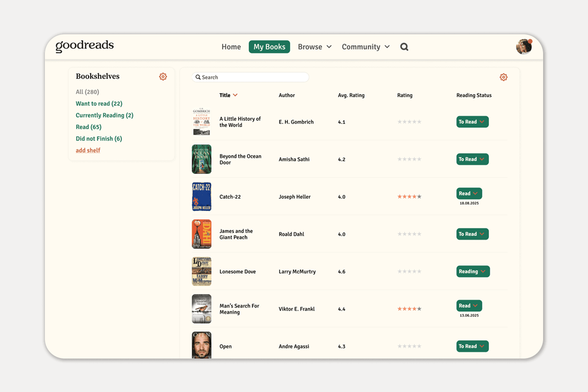Screen dimensions: 588x392
Task: Rate A Little History of the World stars
Action: (410, 122)
